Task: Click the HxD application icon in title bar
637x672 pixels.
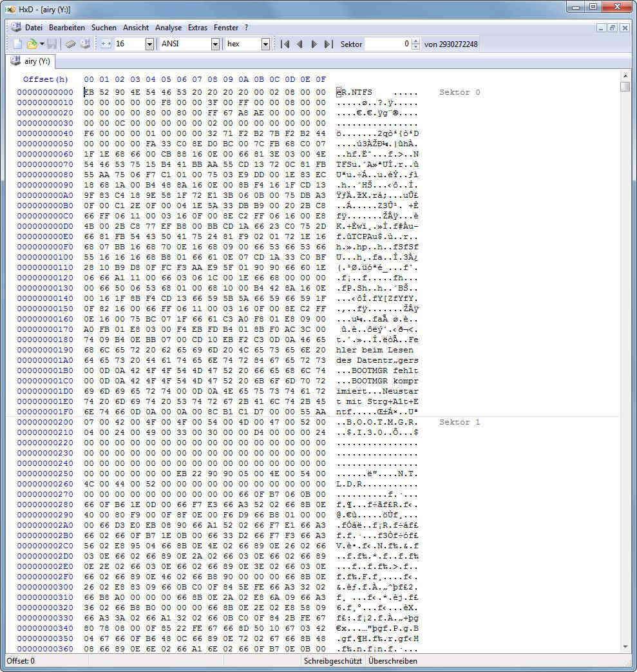Action: [x=10, y=9]
